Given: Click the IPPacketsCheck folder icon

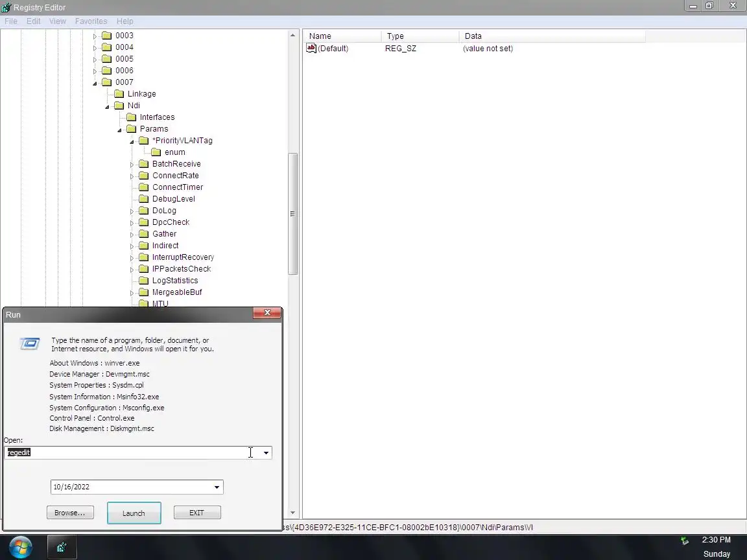Looking at the screenshot, I should click(144, 269).
